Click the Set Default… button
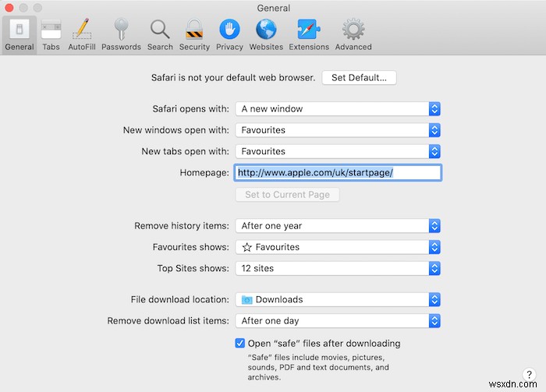The height and width of the screenshot is (392, 546). pyautogui.click(x=359, y=78)
